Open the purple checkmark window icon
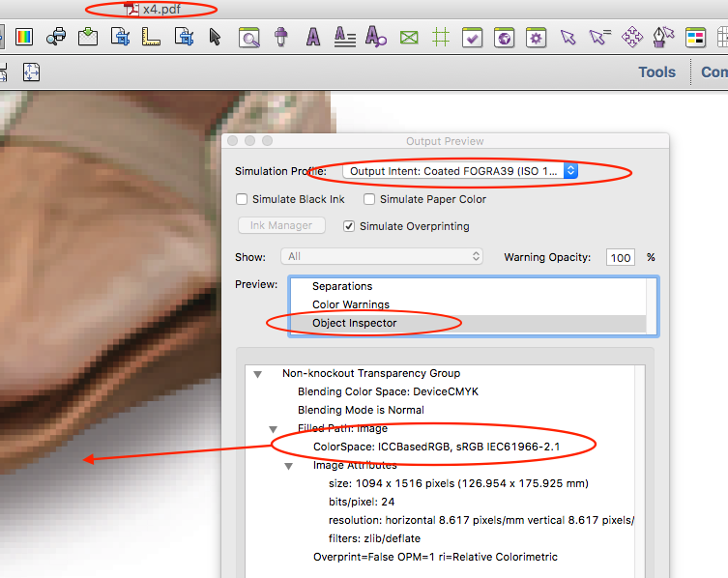Screen dimensions: 728x578 [472, 37]
